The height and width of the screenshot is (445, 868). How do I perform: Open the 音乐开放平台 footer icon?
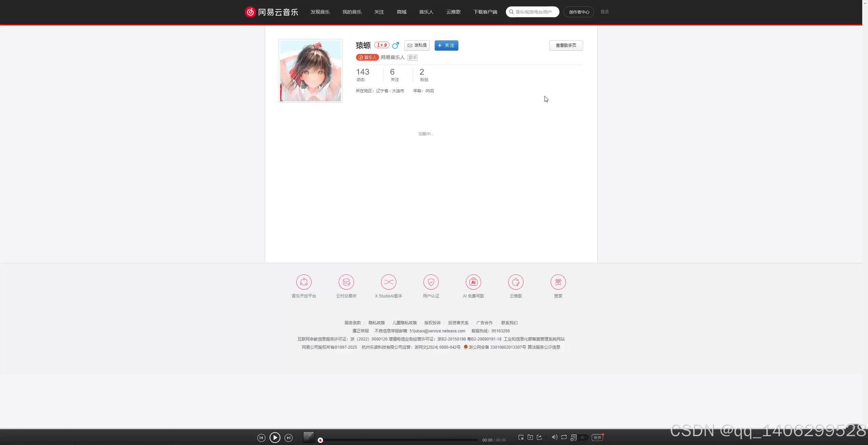[x=304, y=282]
